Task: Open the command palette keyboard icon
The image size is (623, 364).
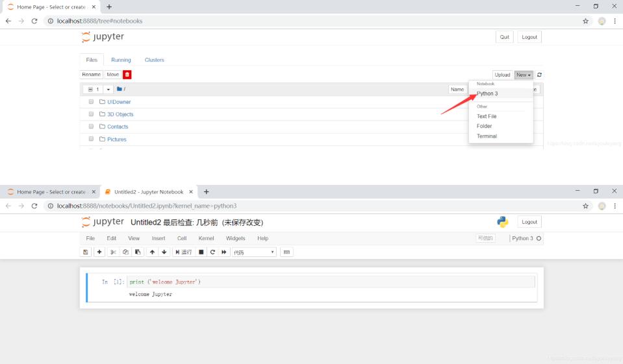Action: point(287,252)
